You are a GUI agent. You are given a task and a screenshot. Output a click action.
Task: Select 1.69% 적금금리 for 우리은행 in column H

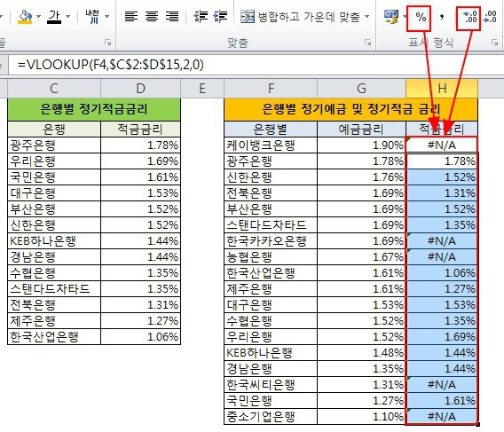(x=442, y=337)
